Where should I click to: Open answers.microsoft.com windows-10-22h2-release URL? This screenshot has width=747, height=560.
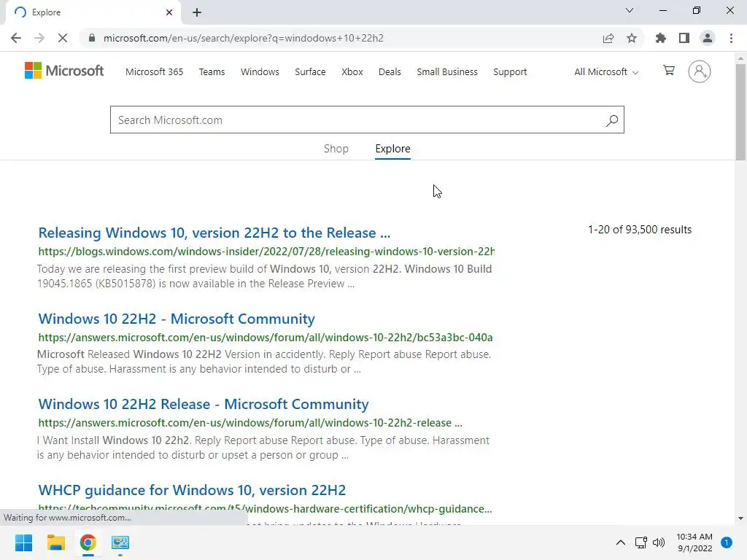[x=250, y=423]
